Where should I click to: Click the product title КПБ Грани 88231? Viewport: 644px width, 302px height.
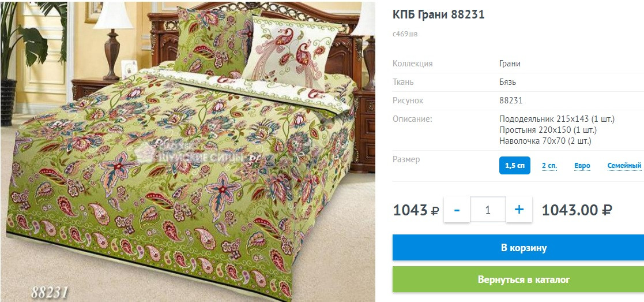[439, 14]
